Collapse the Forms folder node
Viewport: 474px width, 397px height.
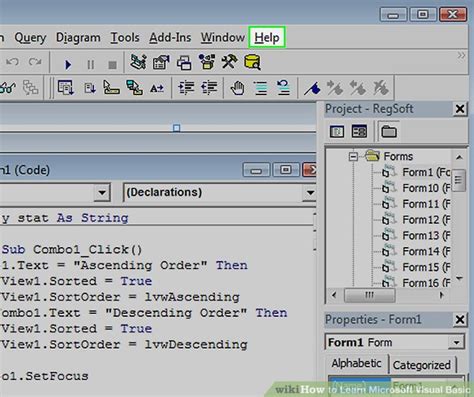[x=353, y=156]
